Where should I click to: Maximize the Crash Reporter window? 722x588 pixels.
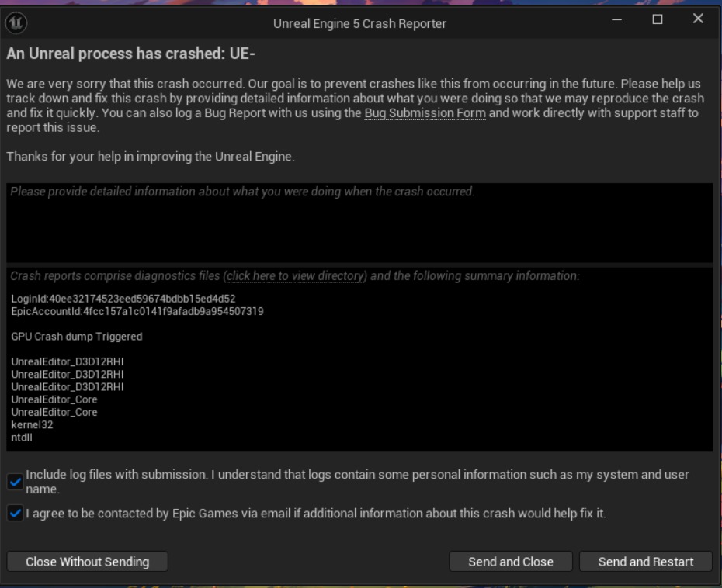coord(657,19)
